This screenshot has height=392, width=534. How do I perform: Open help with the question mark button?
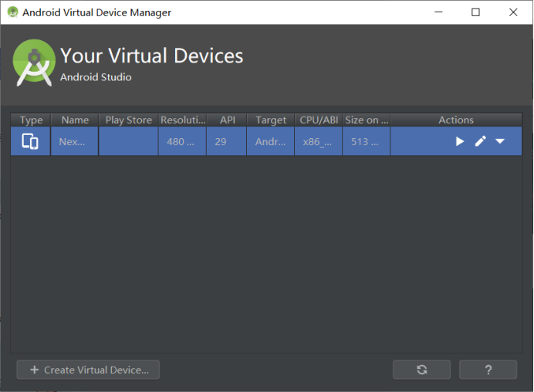coord(488,370)
